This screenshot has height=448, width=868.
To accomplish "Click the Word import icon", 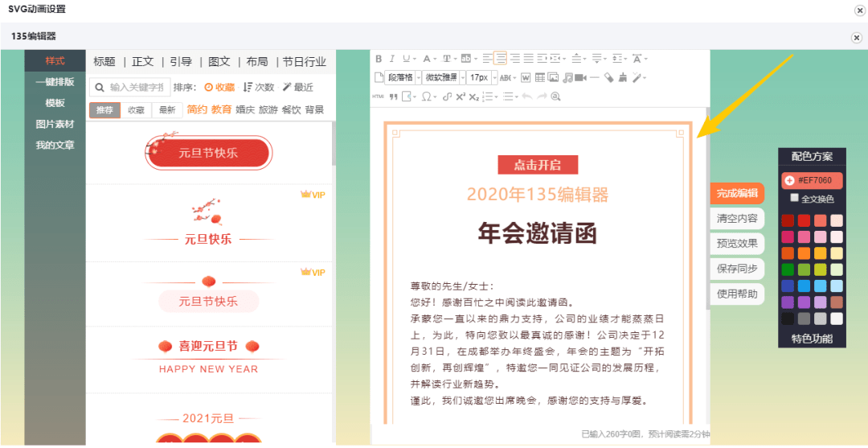I will tap(526, 77).
